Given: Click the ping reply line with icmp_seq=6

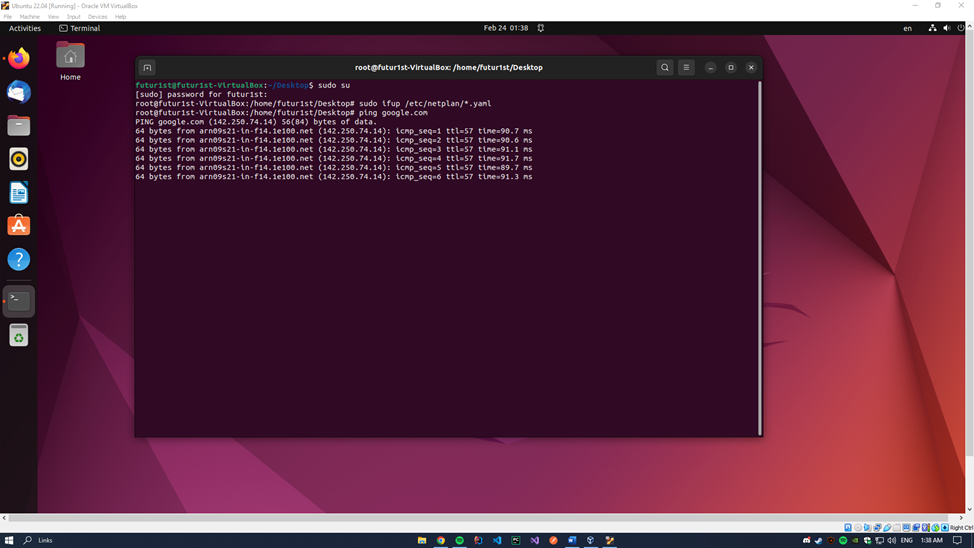Looking at the screenshot, I should [334, 177].
